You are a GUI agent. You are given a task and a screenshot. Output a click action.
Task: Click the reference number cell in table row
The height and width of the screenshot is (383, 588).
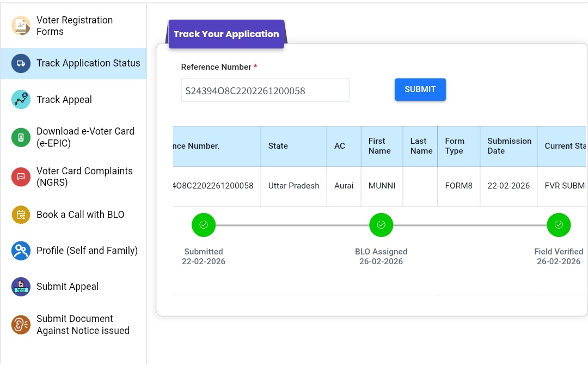pos(217,186)
